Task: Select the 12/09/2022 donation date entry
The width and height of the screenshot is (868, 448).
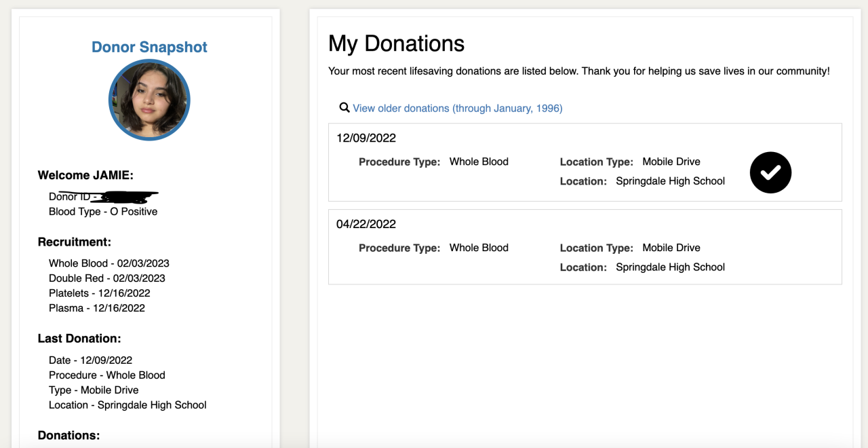Action: pyautogui.click(x=366, y=138)
